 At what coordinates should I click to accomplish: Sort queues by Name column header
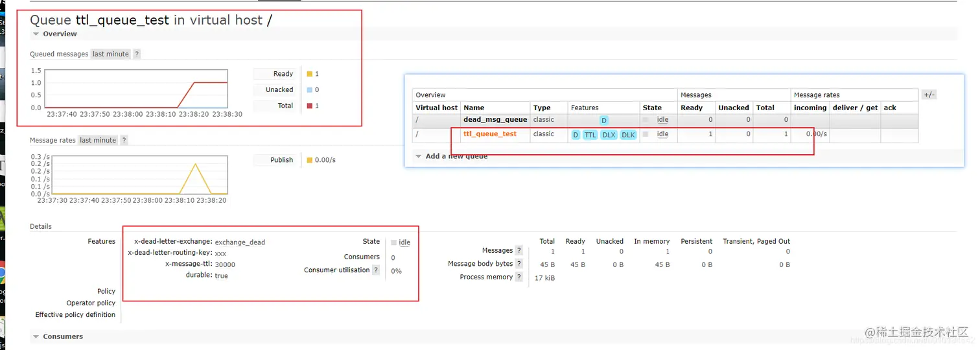474,108
